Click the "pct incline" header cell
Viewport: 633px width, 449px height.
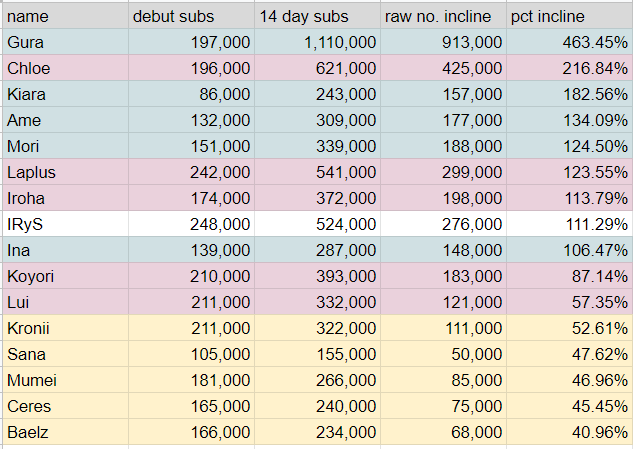(569, 16)
